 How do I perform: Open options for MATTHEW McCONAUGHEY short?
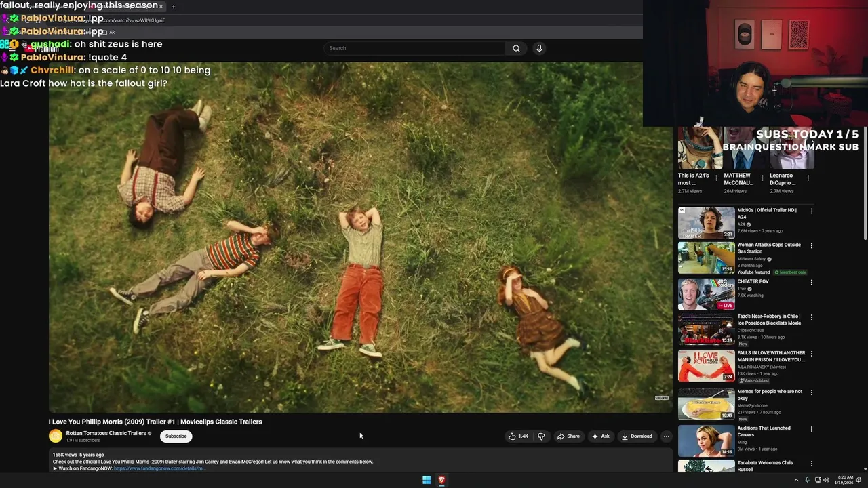coord(762,178)
